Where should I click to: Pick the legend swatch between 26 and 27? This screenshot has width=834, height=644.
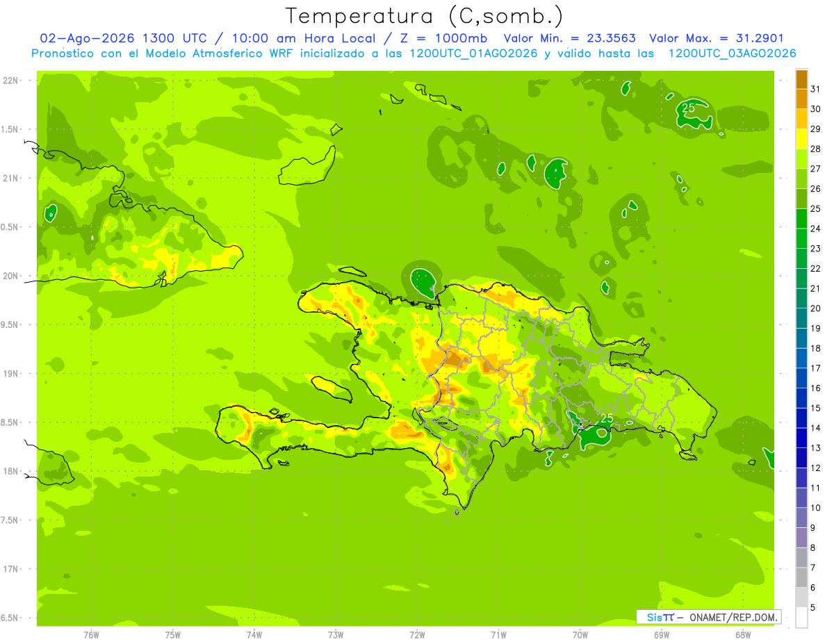(x=801, y=179)
